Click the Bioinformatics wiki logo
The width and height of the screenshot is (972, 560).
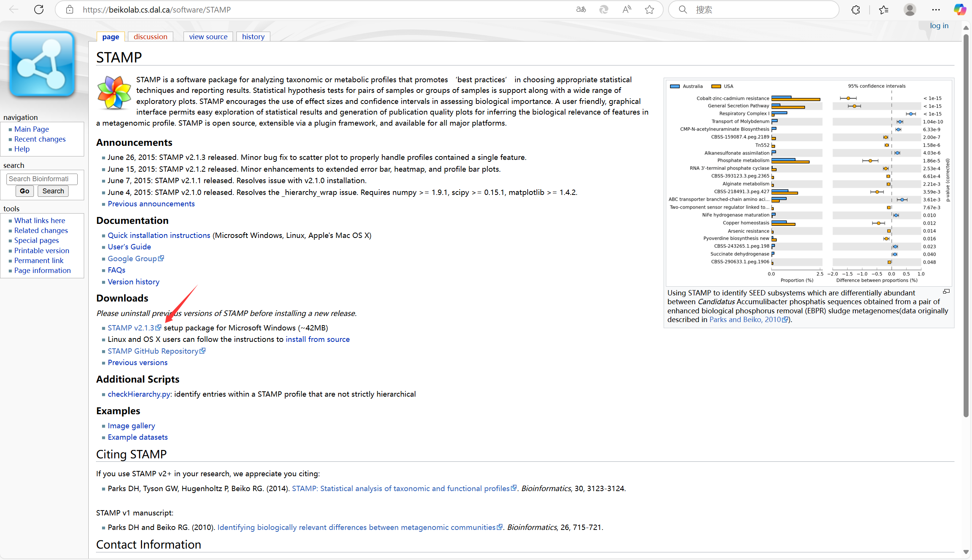pyautogui.click(x=42, y=64)
